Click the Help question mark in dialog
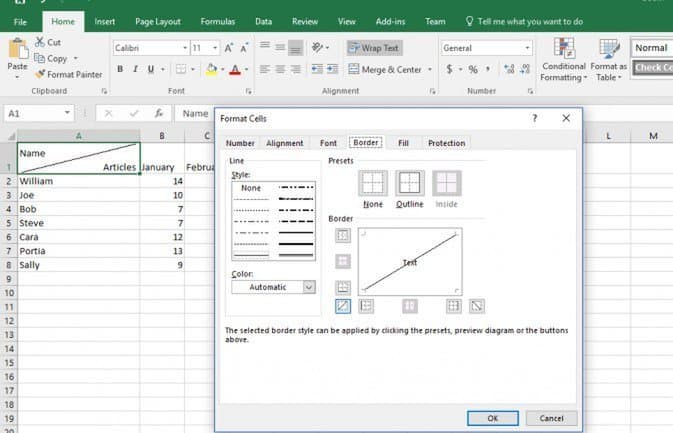 (535, 118)
